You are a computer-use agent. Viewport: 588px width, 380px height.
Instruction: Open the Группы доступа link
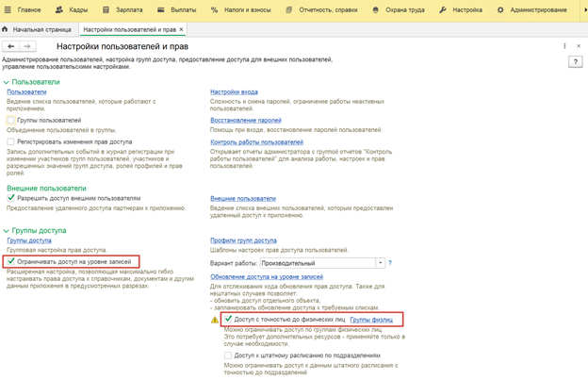coord(29,240)
